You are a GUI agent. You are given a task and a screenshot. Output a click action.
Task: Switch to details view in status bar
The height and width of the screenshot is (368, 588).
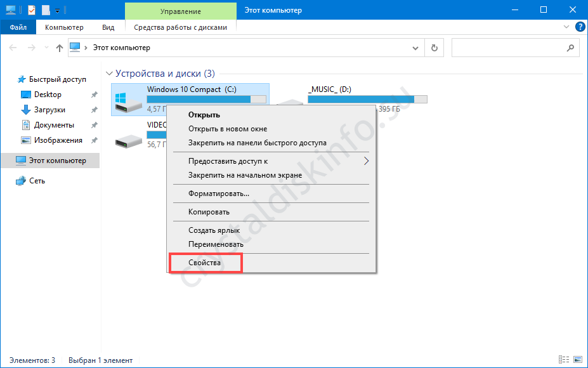(x=564, y=360)
